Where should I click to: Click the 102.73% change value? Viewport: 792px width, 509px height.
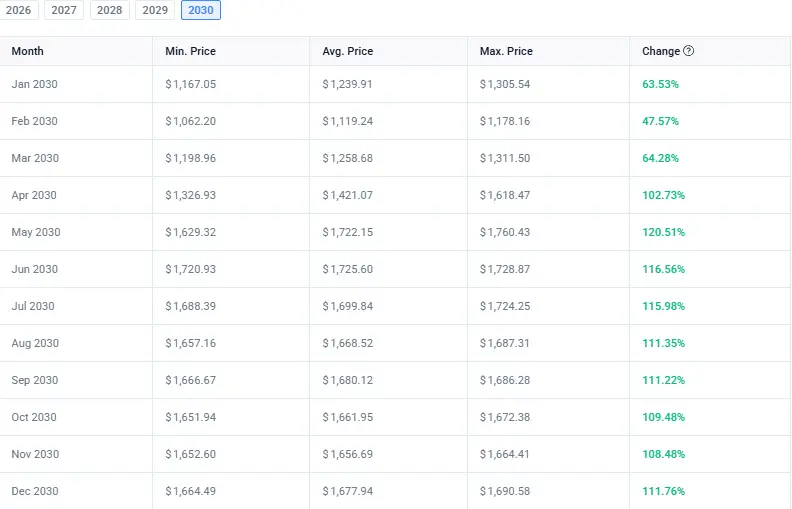(663, 195)
